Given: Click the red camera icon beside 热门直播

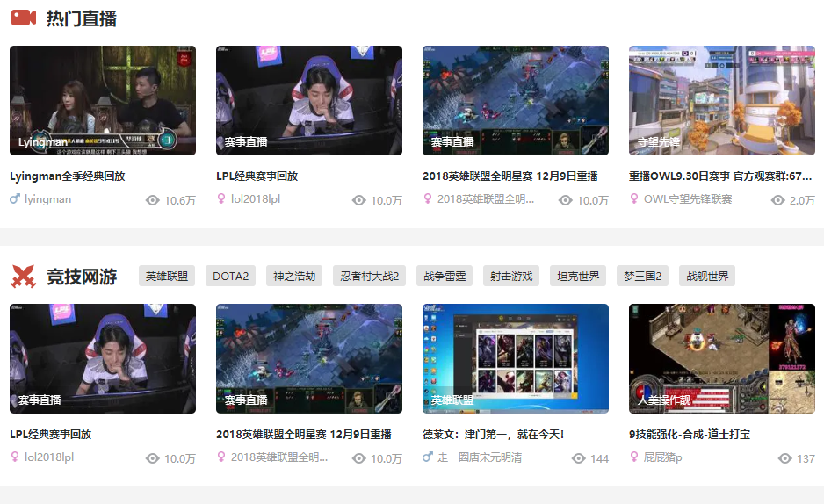Looking at the screenshot, I should pos(24,18).
